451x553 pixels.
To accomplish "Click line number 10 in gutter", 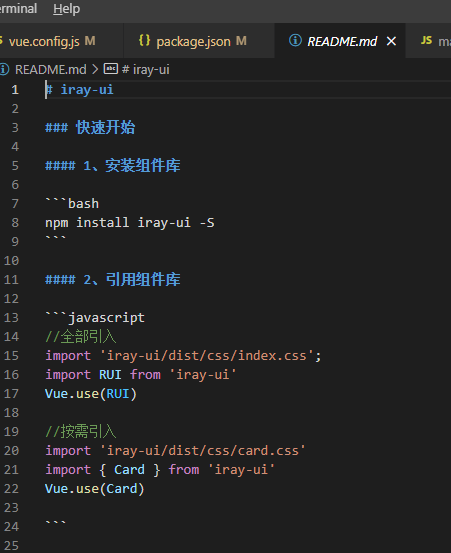I will [11, 261].
